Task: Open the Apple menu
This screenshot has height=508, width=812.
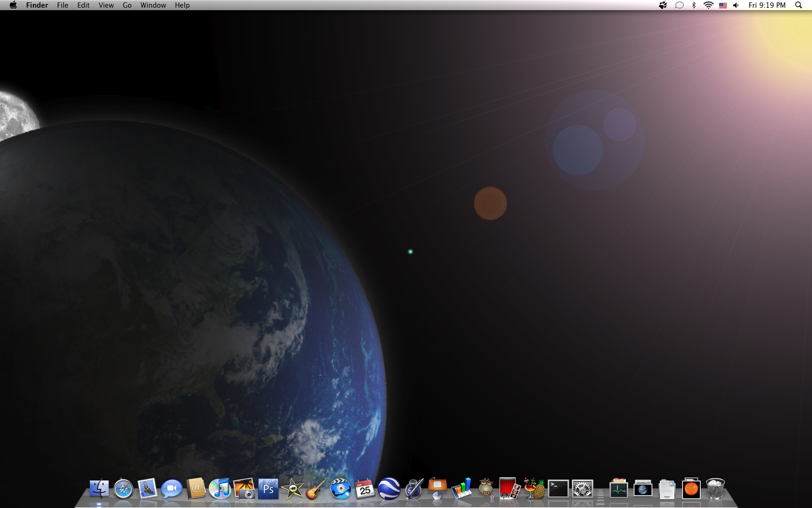Action: click(x=13, y=5)
